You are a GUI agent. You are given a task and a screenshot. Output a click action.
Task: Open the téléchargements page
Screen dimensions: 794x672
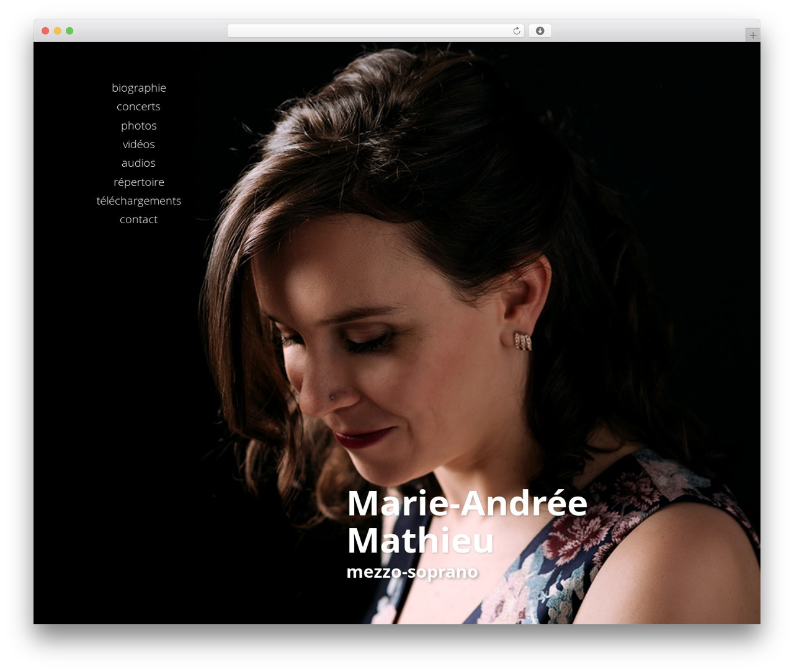tap(139, 201)
